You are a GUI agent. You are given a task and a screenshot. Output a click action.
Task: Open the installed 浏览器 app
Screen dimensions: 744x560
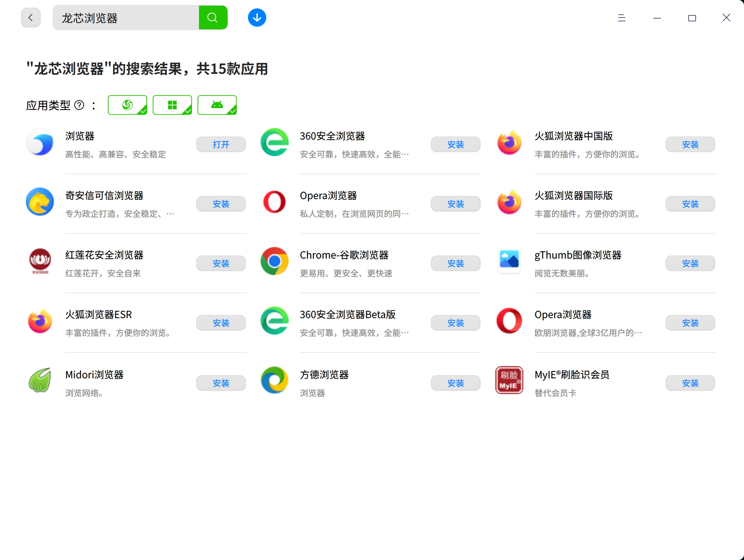(221, 144)
